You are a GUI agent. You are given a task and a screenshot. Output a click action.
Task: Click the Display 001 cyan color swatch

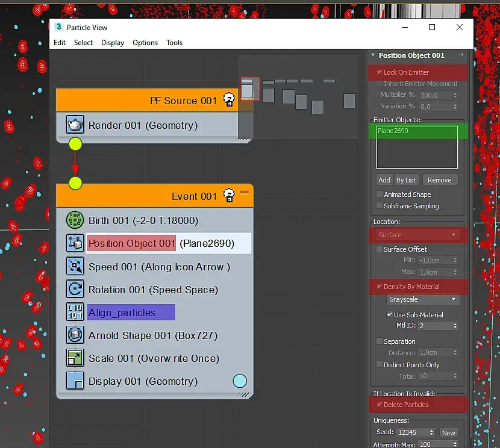[x=240, y=381]
